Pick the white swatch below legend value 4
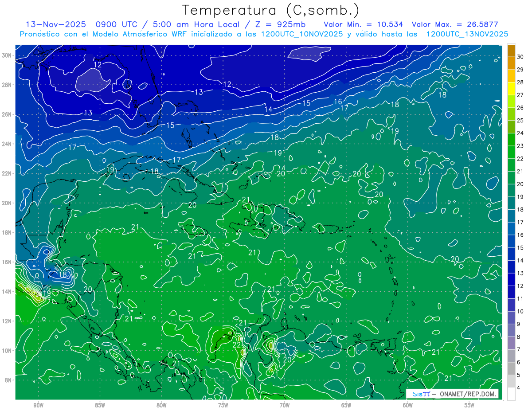532x411 pixels. pyautogui.click(x=512, y=394)
